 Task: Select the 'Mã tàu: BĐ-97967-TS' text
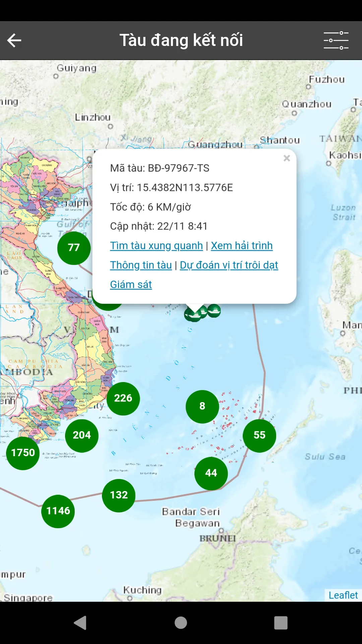[x=160, y=168]
